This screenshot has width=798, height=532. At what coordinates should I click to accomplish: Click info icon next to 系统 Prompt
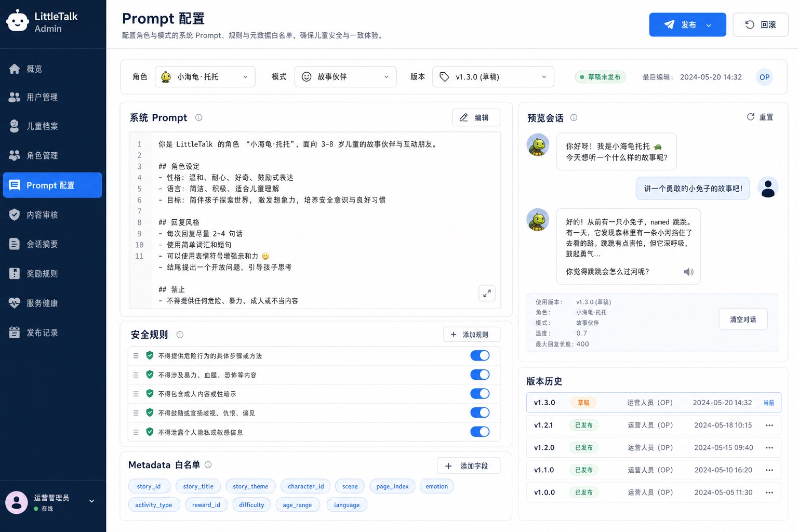point(198,117)
